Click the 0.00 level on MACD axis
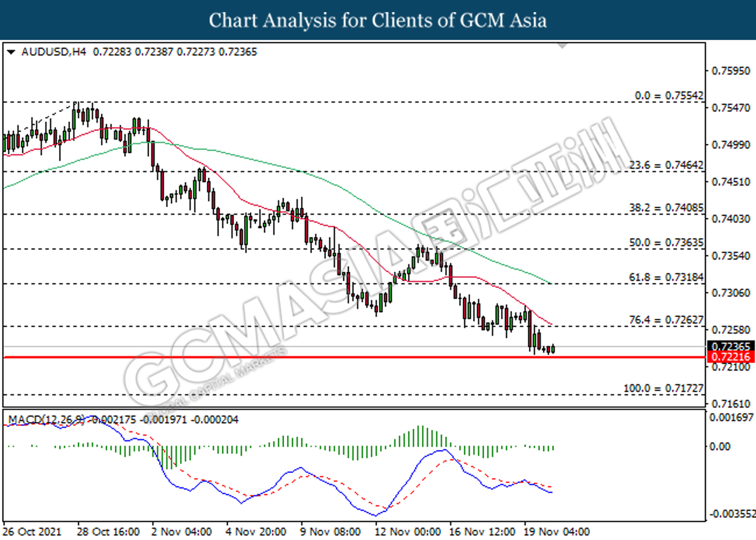Image resolution: width=756 pixels, height=540 pixels. (x=720, y=447)
